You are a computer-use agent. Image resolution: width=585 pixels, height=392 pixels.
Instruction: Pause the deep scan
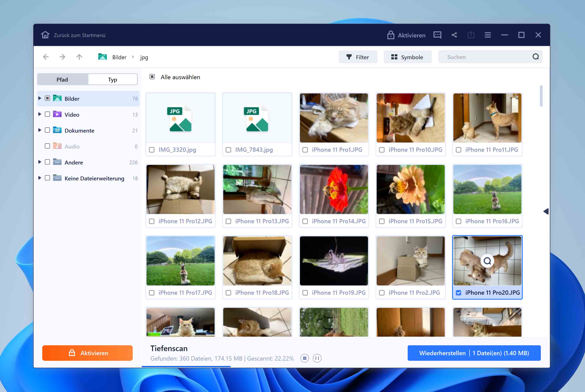[317, 358]
